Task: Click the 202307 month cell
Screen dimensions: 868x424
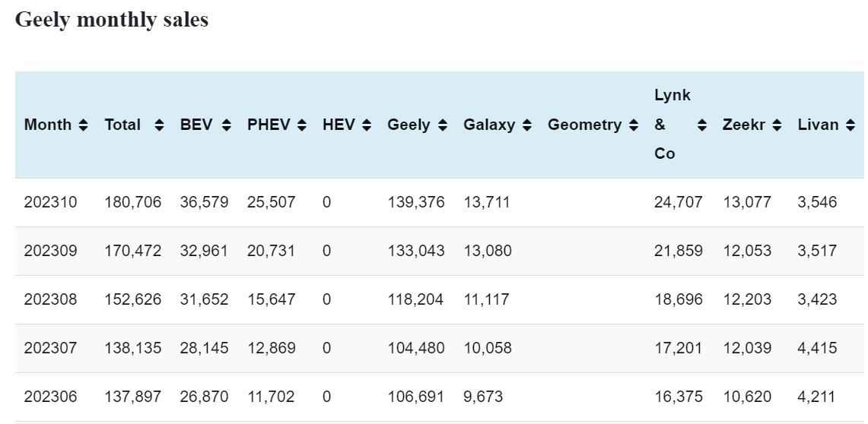Action: (x=50, y=348)
